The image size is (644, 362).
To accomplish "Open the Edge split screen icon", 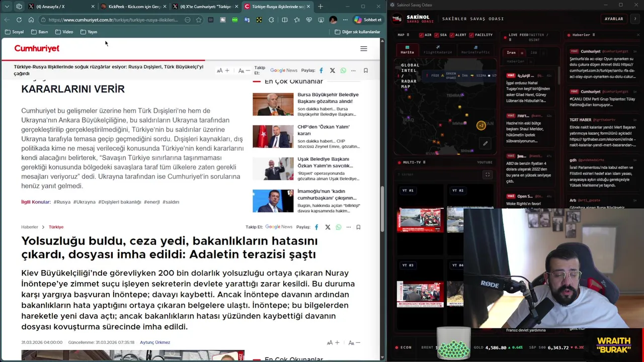I will [285, 20].
